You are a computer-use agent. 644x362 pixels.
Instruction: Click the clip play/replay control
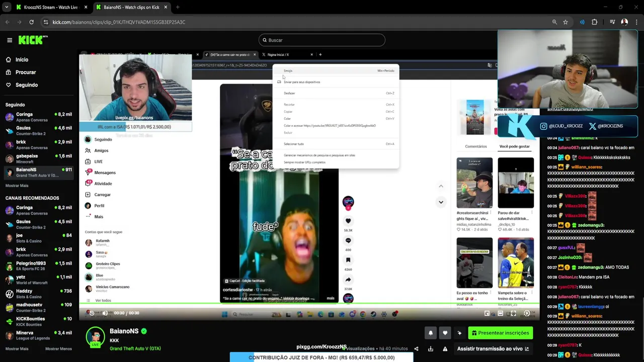[91, 313]
